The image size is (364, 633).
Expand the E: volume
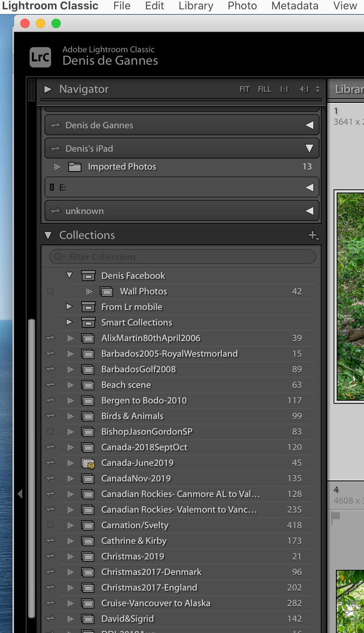point(309,187)
